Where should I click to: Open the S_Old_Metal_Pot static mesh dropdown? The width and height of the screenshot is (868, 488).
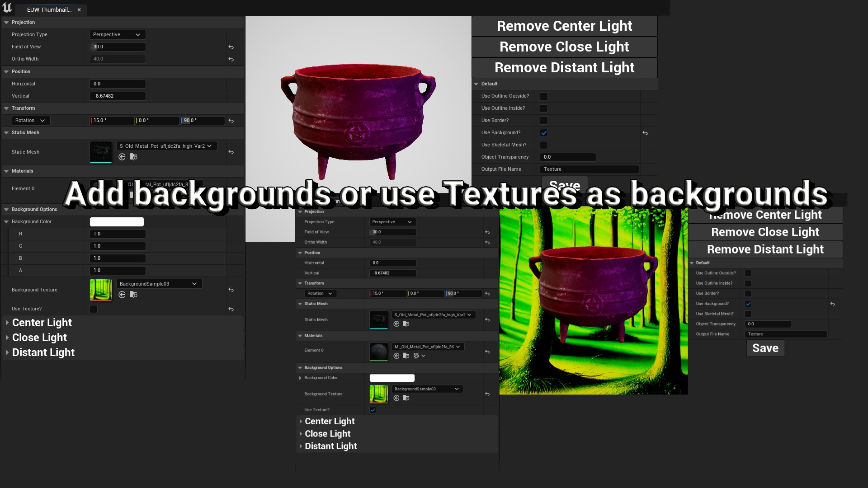(166, 146)
